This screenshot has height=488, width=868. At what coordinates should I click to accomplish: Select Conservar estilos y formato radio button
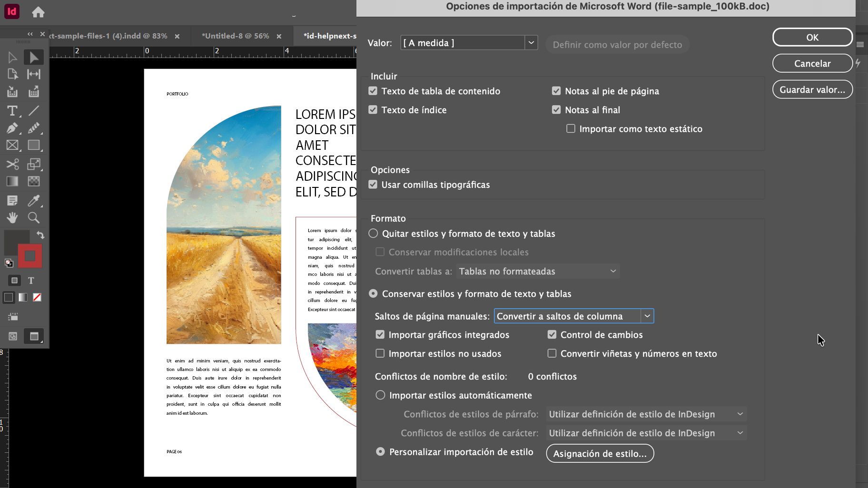(373, 293)
